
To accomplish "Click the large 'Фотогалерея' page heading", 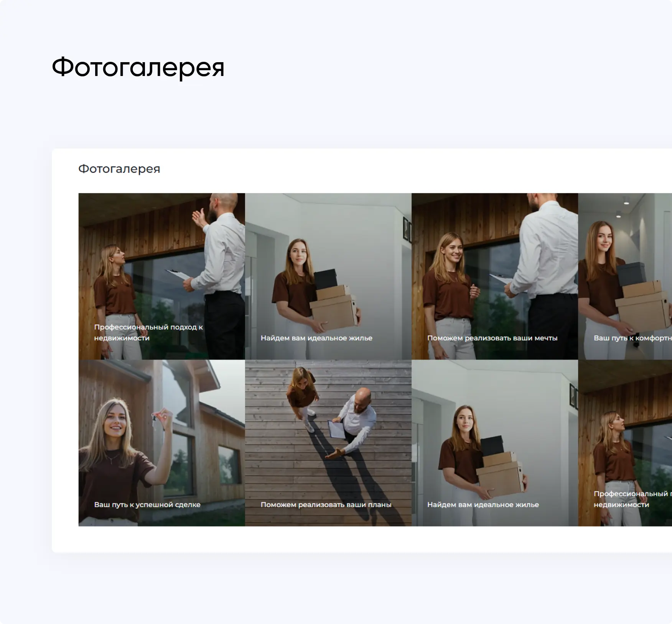I will click(x=138, y=68).
